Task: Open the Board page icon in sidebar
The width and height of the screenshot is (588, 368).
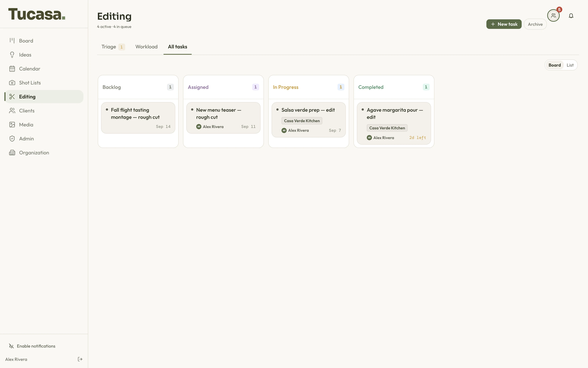Action: pyautogui.click(x=12, y=41)
